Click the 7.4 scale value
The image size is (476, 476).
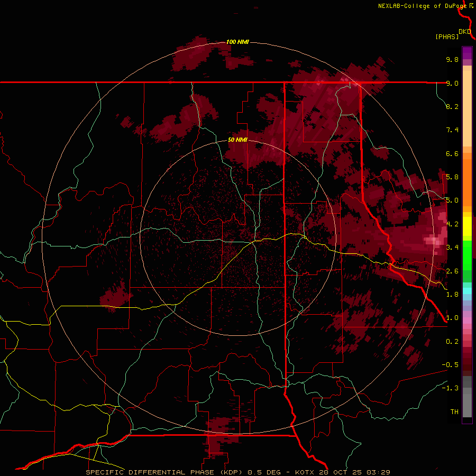[x=452, y=130]
